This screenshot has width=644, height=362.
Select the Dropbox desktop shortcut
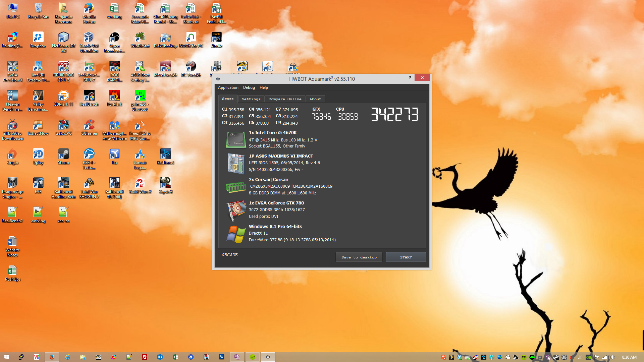pos(38,40)
